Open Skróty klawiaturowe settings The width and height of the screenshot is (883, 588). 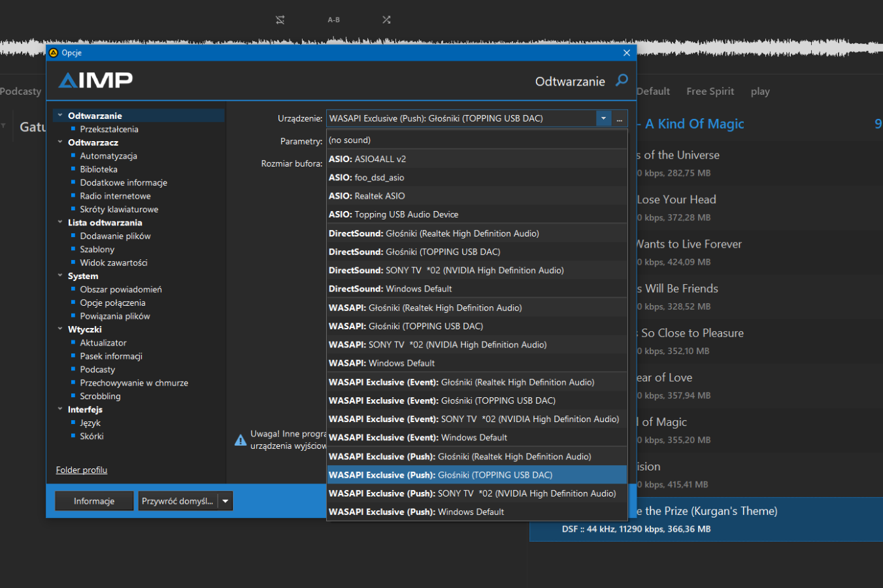click(x=119, y=209)
